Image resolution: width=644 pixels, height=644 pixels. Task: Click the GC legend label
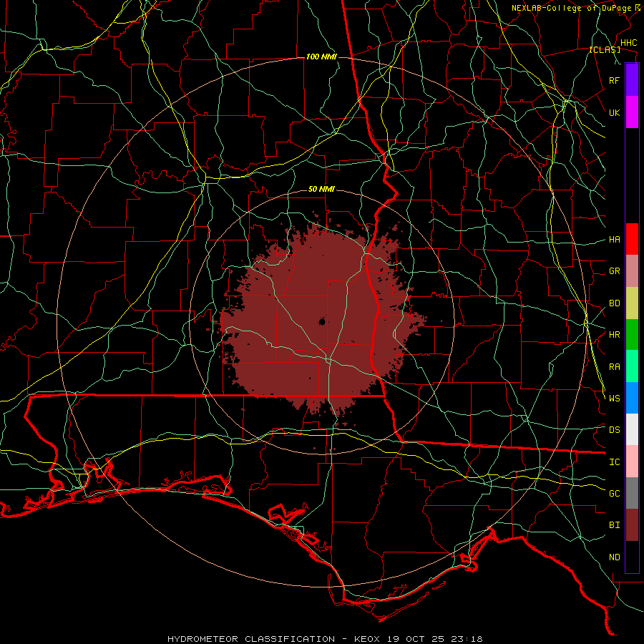(x=614, y=494)
